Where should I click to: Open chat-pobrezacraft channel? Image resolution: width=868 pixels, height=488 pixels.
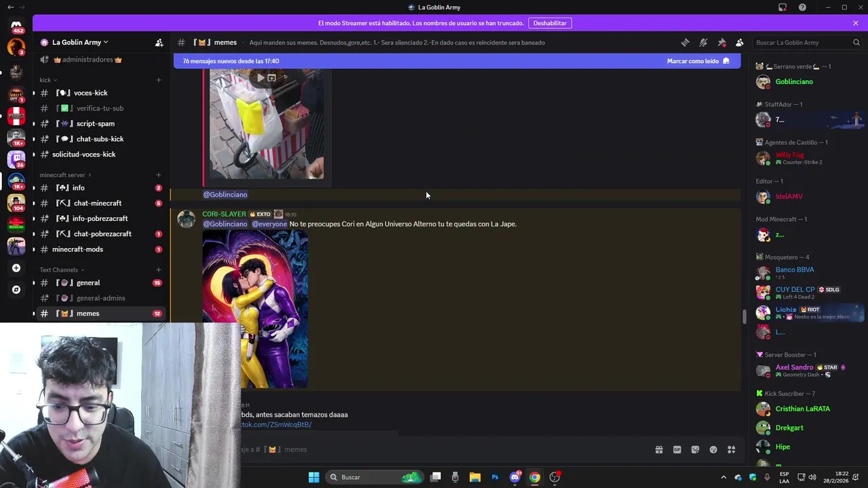coord(100,234)
